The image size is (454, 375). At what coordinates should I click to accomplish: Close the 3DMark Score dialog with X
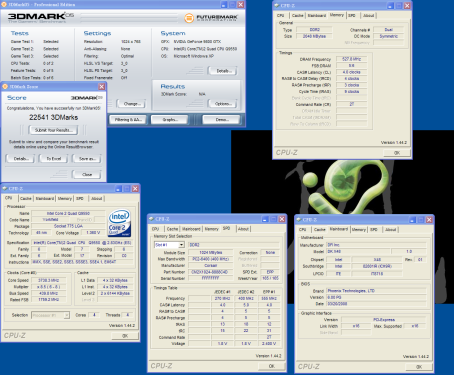(x=102, y=87)
